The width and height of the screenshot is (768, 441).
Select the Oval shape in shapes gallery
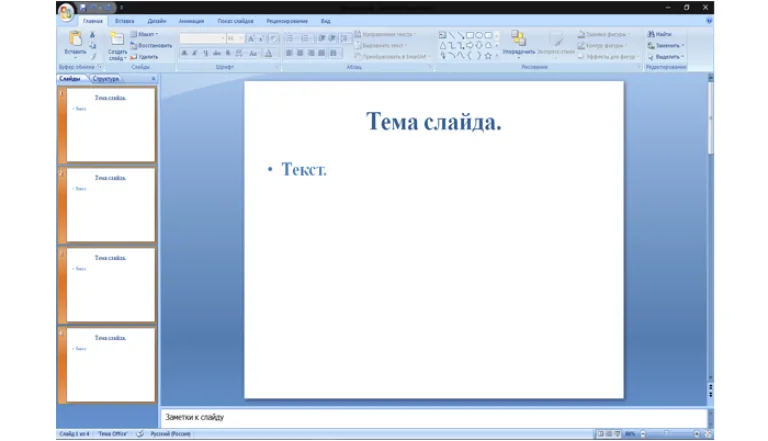tap(479, 35)
